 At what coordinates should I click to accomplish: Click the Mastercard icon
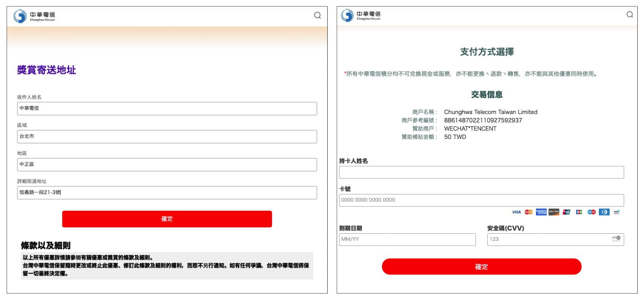528,212
